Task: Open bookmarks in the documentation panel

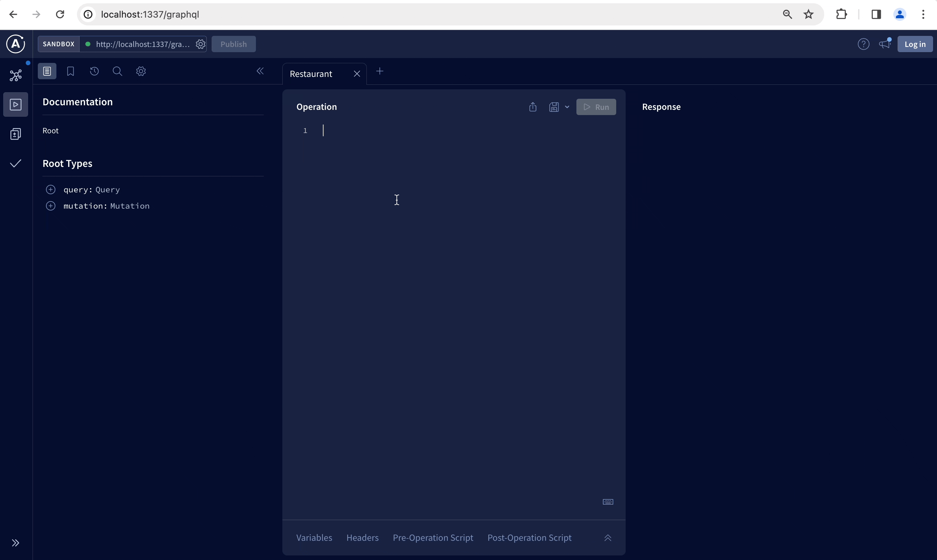Action: [70, 71]
